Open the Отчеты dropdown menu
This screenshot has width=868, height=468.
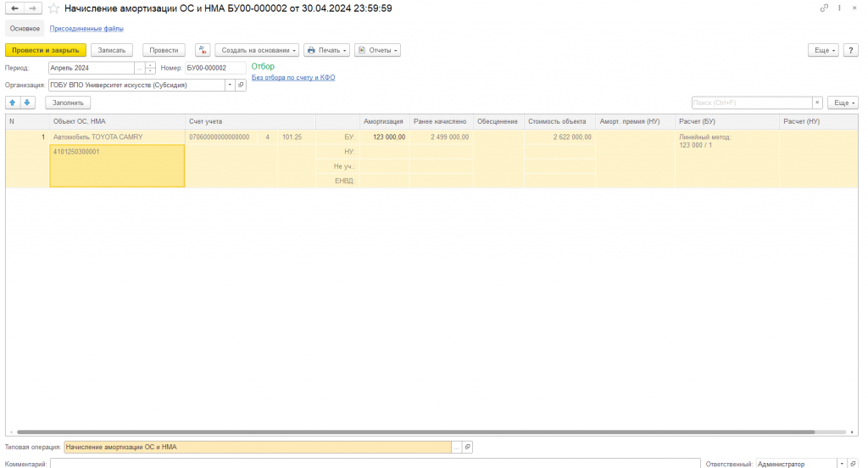coord(377,50)
